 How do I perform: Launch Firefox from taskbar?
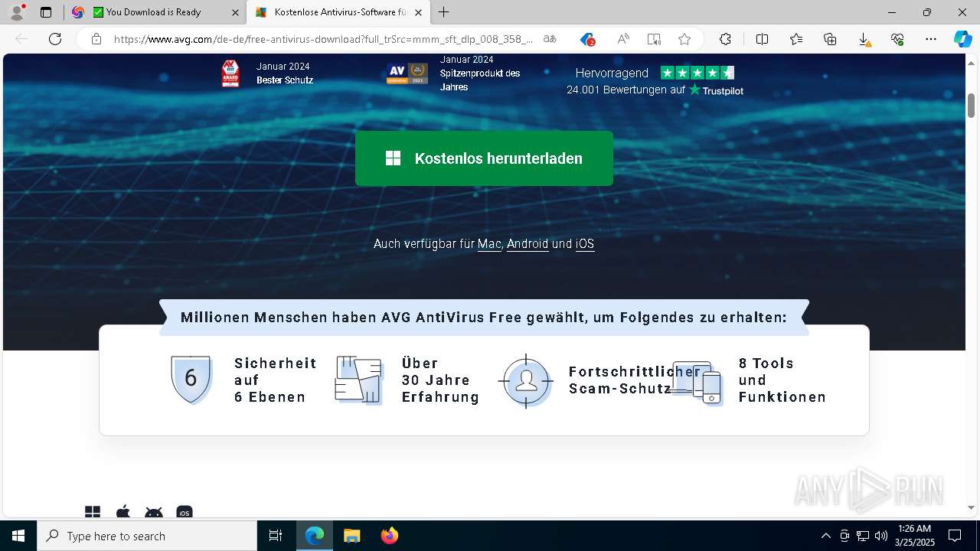[x=389, y=536]
